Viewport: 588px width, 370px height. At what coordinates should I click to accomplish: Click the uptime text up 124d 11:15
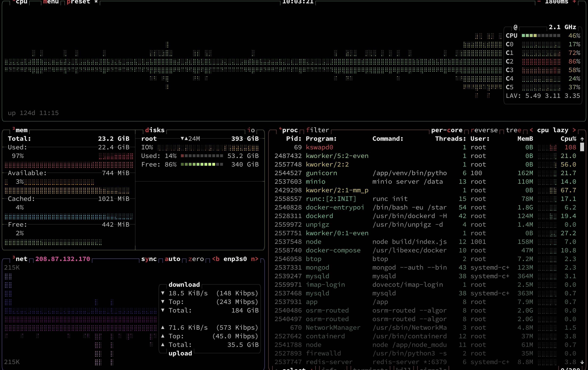[x=33, y=113]
